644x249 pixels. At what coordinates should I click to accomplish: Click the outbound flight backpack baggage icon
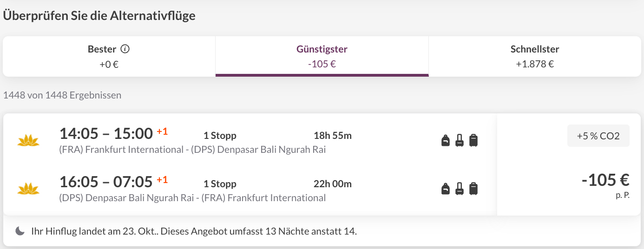(446, 140)
